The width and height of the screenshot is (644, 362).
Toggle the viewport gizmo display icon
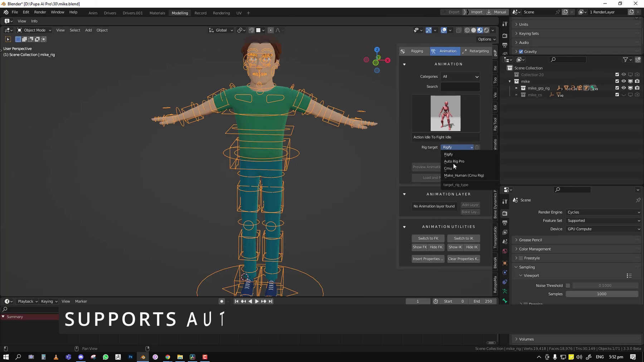429,30
